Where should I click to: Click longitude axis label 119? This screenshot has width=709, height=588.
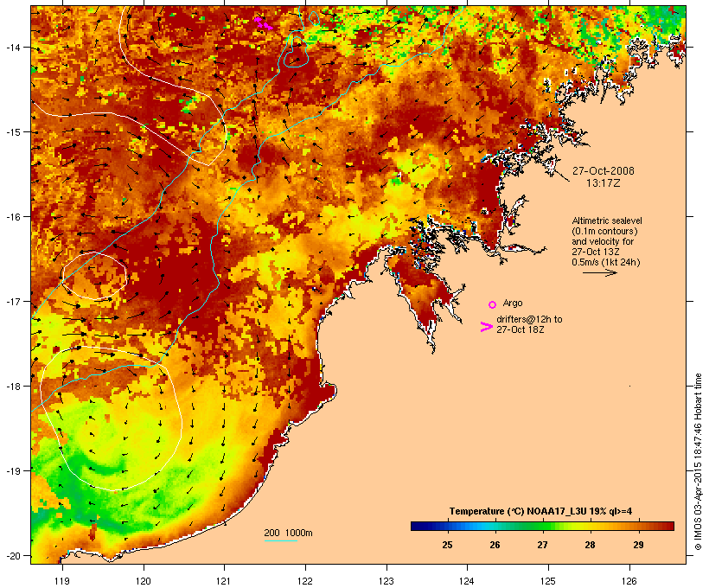(62, 581)
